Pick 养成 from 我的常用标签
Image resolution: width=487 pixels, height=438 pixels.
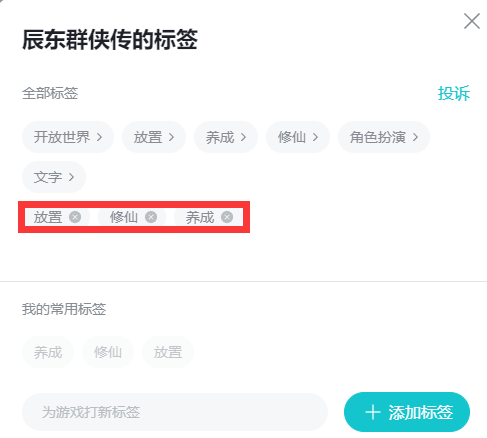coord(48,352)
